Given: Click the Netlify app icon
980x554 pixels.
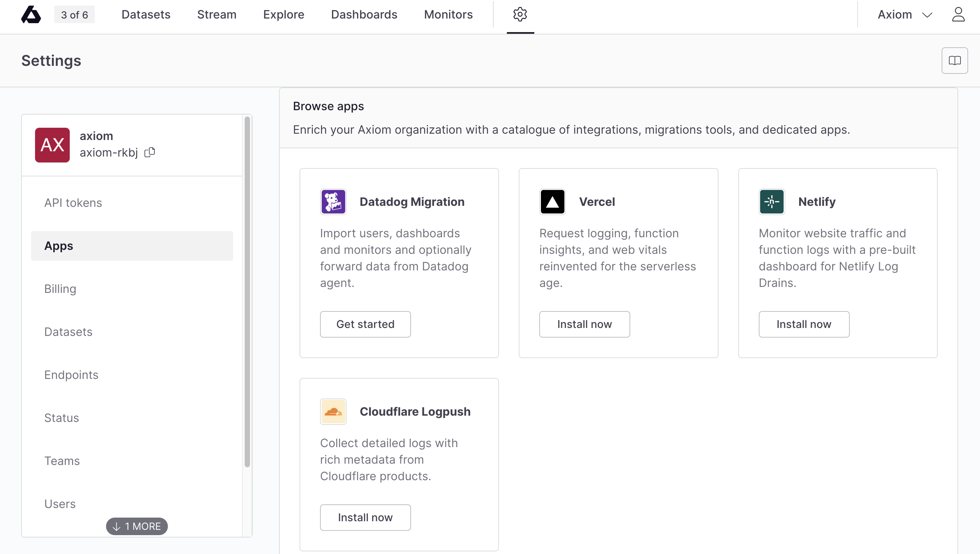Looking at the screenshot, I should [x=771, y=202].
